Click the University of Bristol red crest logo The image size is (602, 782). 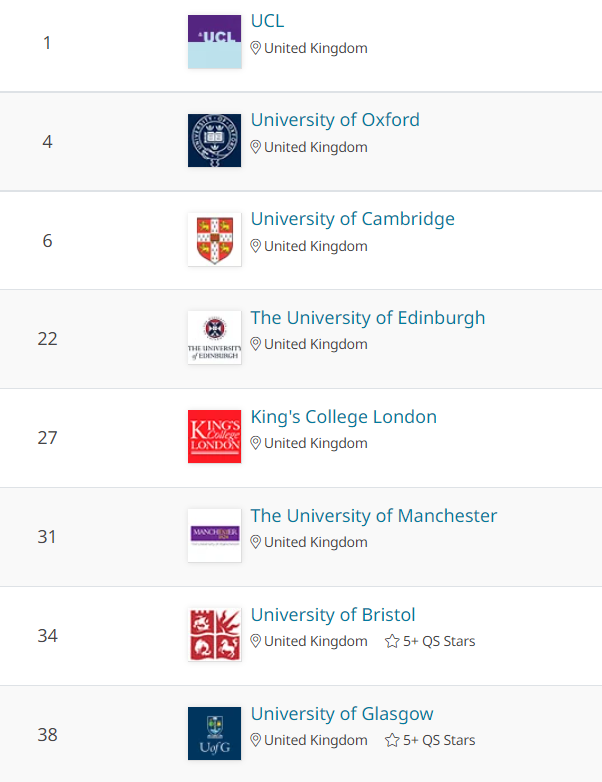click(x=214, y=634)
